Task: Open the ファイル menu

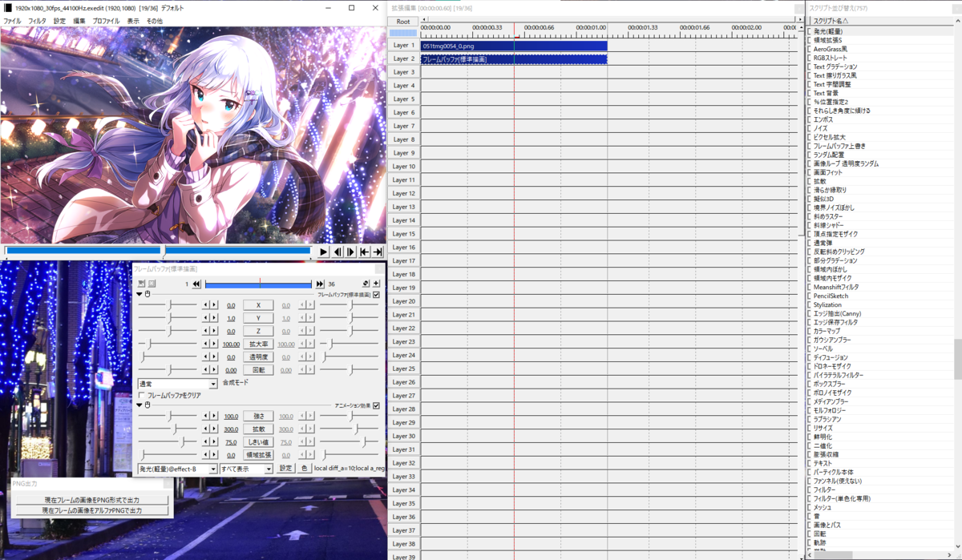Action: tap(13, 21)
